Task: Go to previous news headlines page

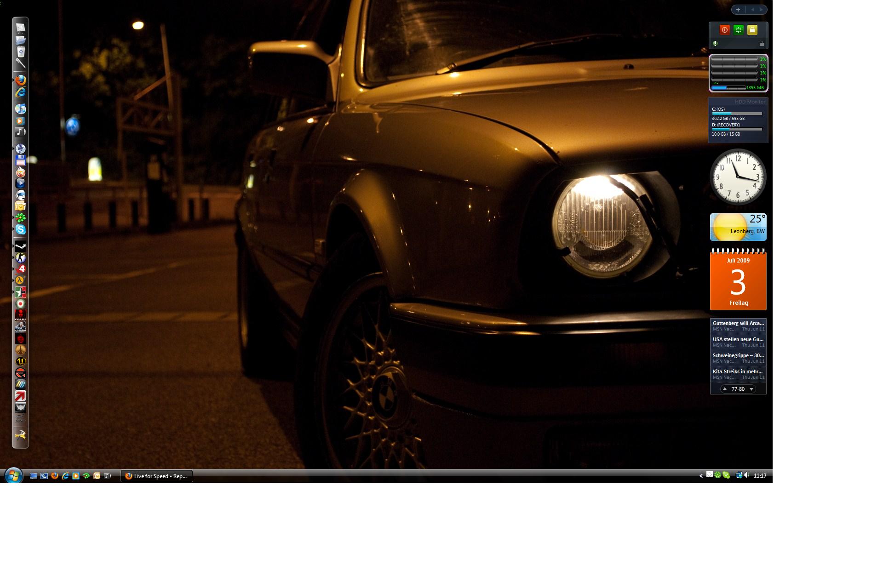Action: pyautogui.click(x=725, y=389)
